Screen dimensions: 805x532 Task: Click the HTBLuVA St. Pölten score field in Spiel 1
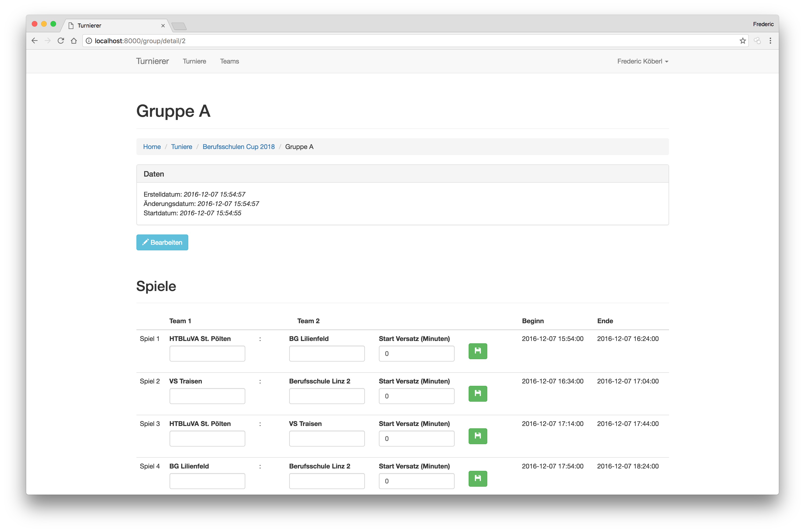pyautogui.click(x=207, y=354)
